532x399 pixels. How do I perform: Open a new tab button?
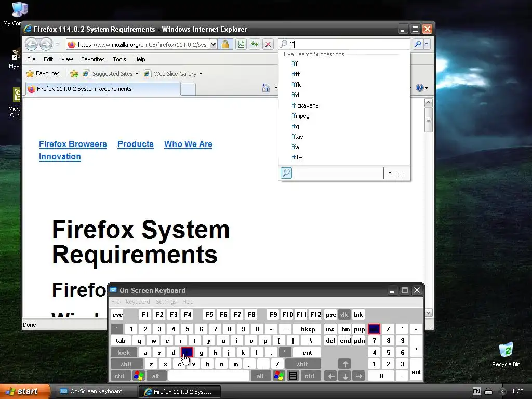[188, 89]
